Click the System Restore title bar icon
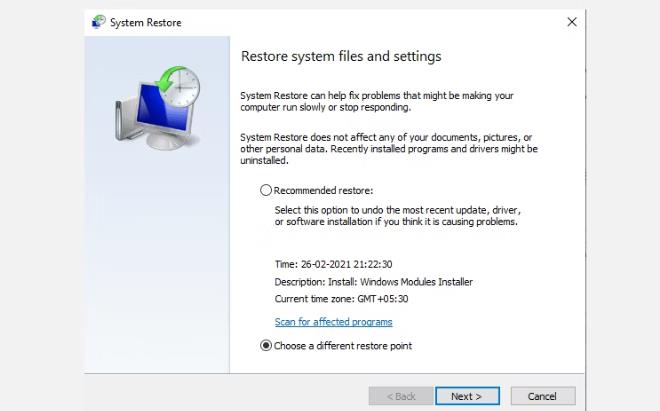 99,22
